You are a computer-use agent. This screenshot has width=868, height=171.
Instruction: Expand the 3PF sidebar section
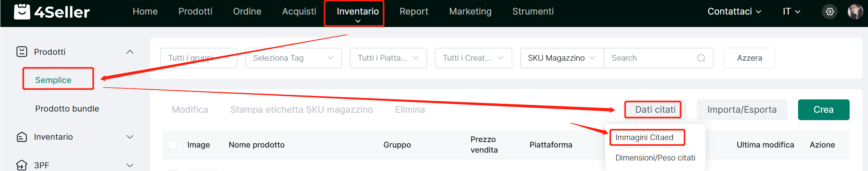pyautogui.click(x=130, y=166)
